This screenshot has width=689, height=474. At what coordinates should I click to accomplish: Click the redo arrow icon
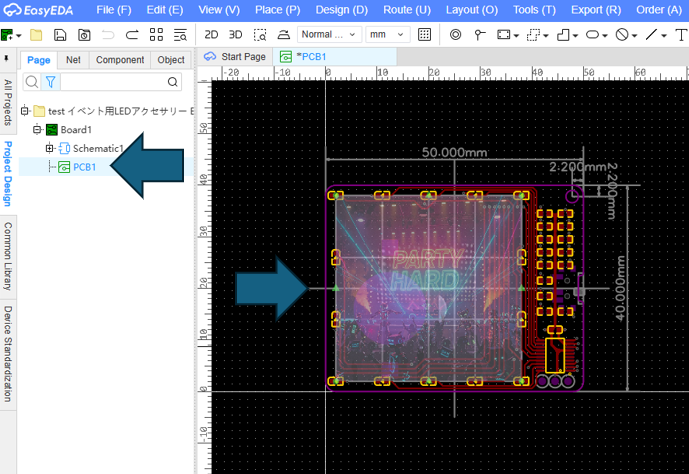(132, 34)
